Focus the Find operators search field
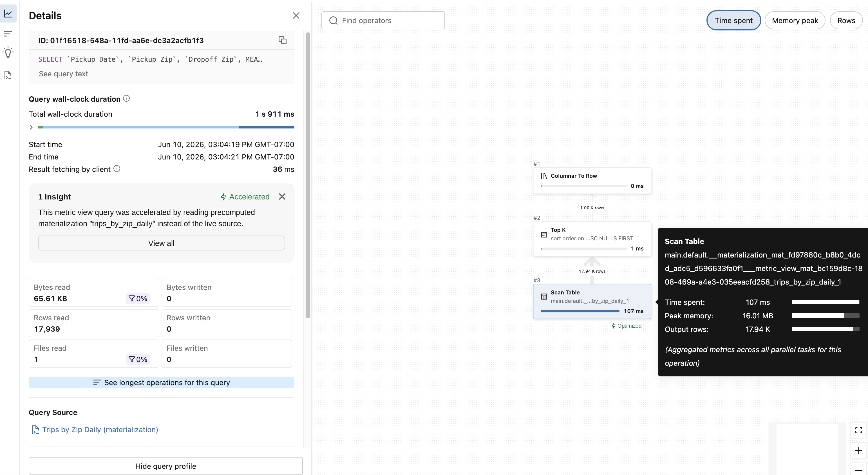Screen dimensions: 868x475 coord(383,21)
